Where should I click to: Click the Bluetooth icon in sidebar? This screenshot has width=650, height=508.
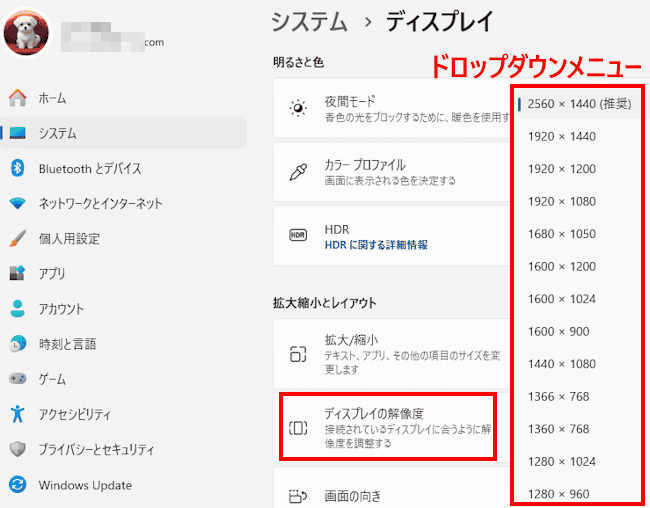(x=17, y=168)
